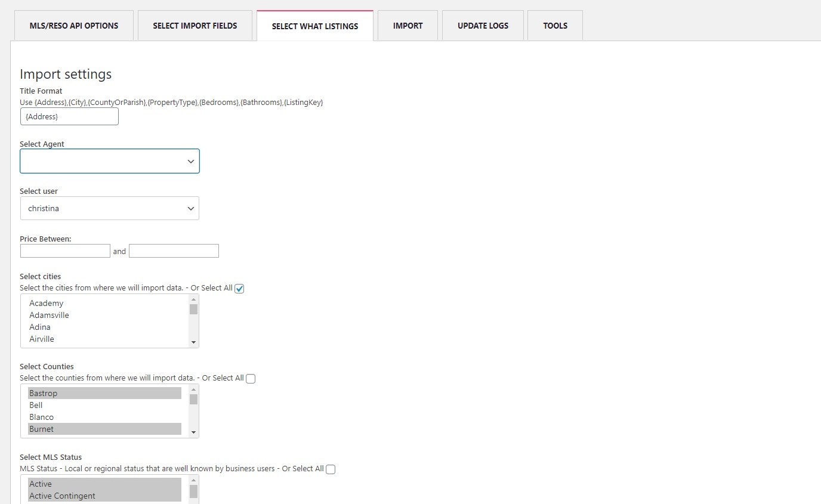Click the counties list scrollbar thumb
Image resolution: width=821 pixels, height=504 pixels.
coord(193,399)
